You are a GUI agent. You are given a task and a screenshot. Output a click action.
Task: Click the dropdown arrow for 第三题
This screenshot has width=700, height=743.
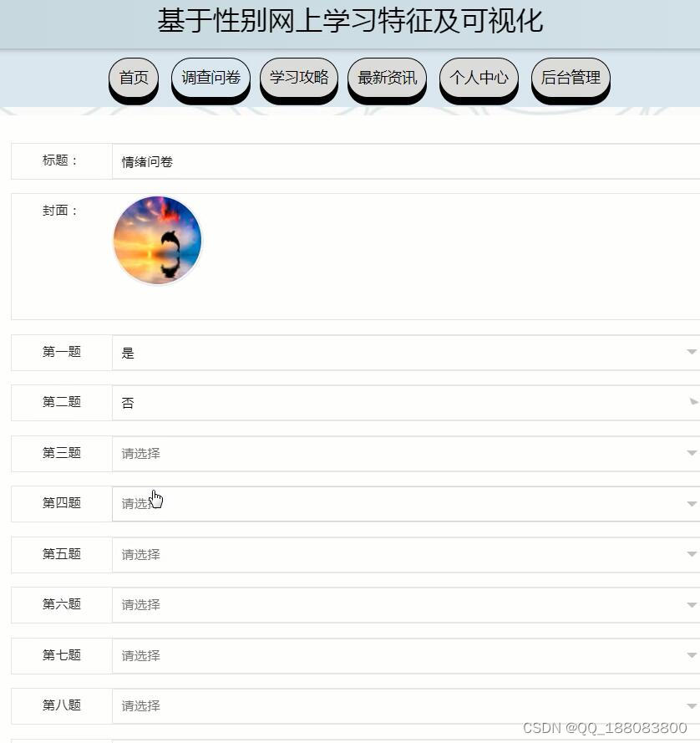[692, 453]
